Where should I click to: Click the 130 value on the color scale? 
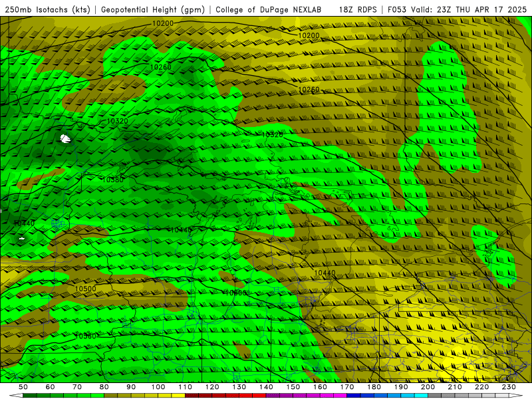click(239, 387)
